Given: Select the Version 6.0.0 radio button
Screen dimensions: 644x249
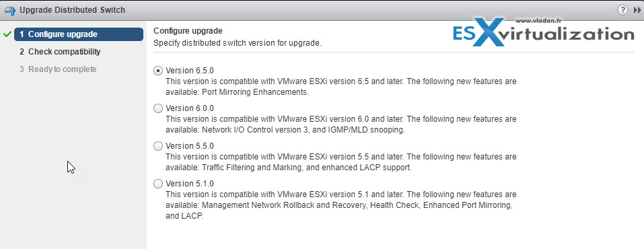Looking at the screenshot, I should [x=157, y=108].
